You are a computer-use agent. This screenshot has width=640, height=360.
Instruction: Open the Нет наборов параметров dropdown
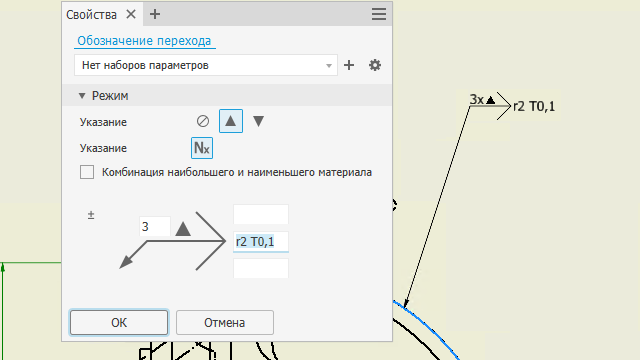click(206, 65)
